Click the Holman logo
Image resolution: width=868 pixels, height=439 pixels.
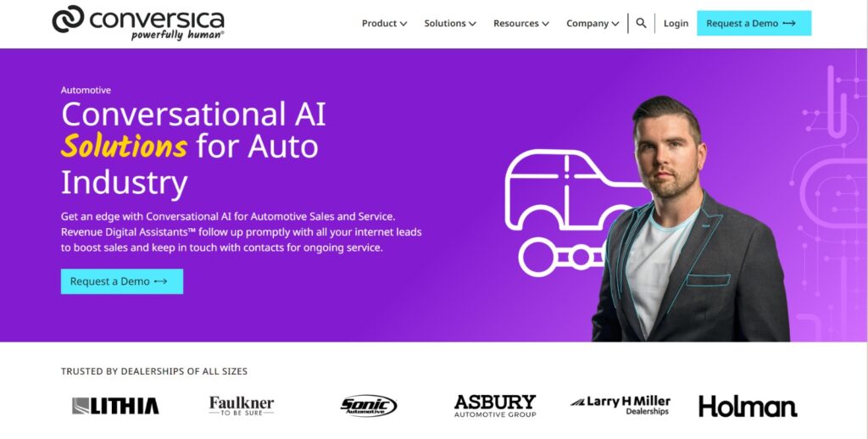point(748,406)
